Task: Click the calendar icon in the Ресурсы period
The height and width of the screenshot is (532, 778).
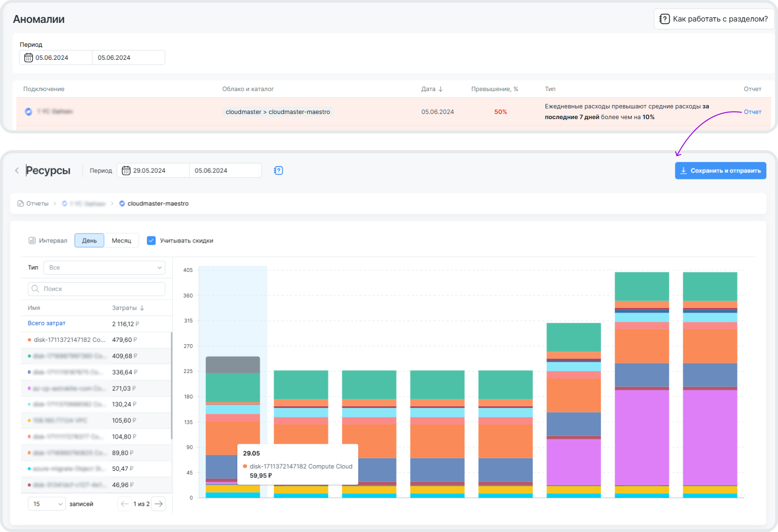Action: [126, 170]
